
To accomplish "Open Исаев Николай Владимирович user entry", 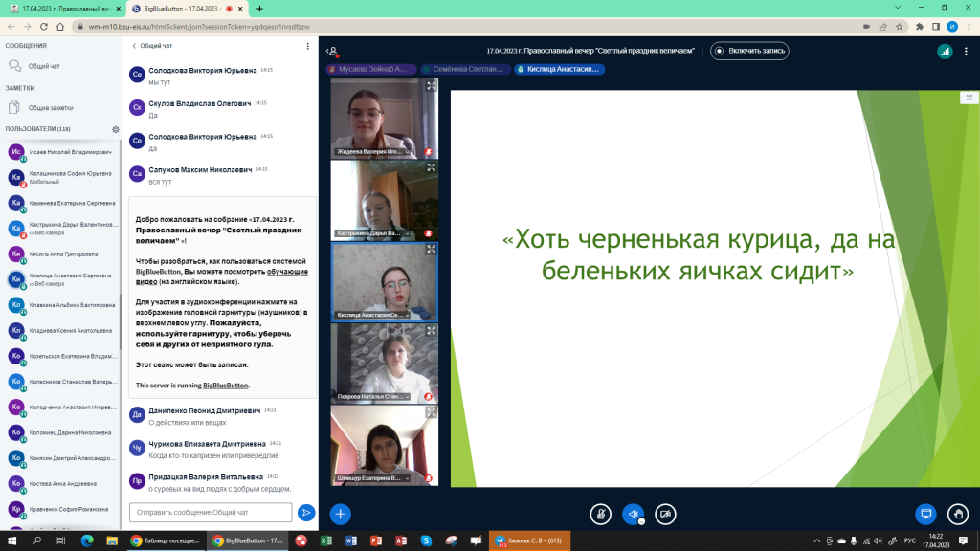I will pos(62,152).
